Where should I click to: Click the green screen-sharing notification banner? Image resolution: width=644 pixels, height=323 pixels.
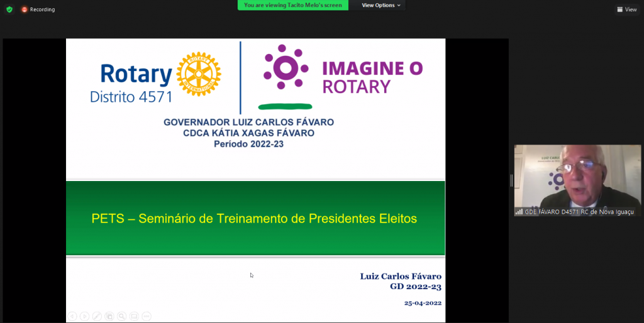click(x=292, y=5)
